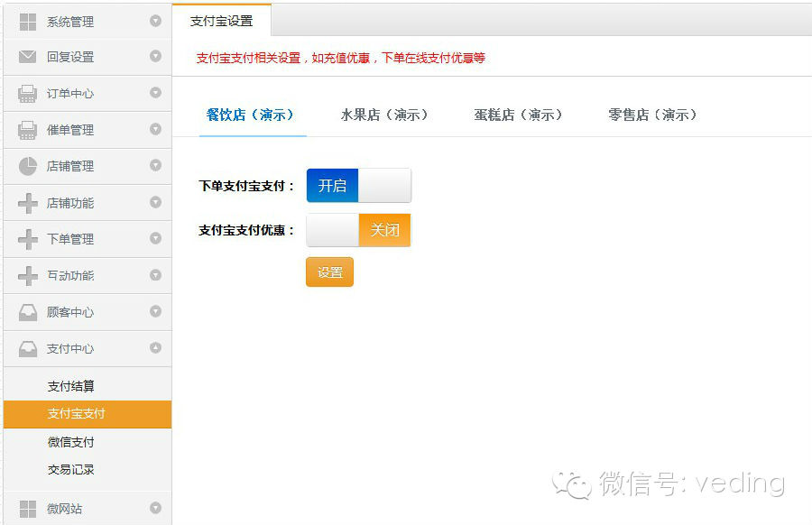Screen dimensions: 812x525
Task: Click the 店铺管理 menu label
Action: [70, 166]
